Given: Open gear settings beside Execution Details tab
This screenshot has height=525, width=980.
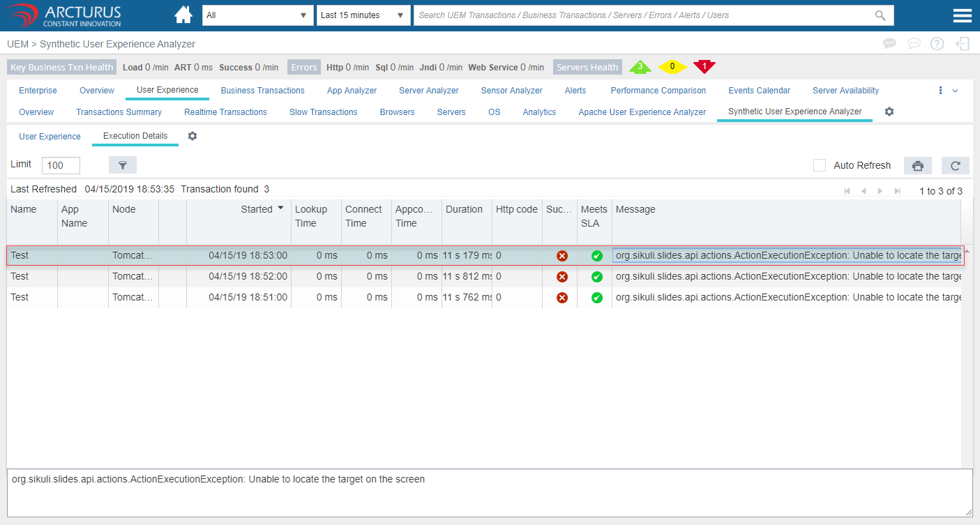Looking at the screenshot, I should [193, 136].
